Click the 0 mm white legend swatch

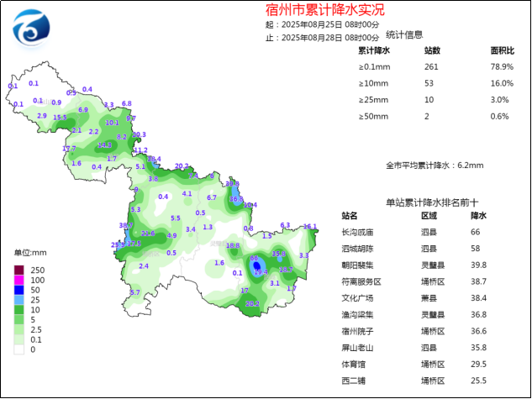[18, 349]
